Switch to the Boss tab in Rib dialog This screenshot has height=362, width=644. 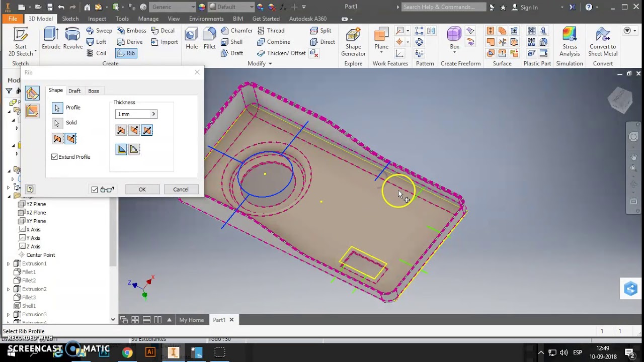[94, 91]
